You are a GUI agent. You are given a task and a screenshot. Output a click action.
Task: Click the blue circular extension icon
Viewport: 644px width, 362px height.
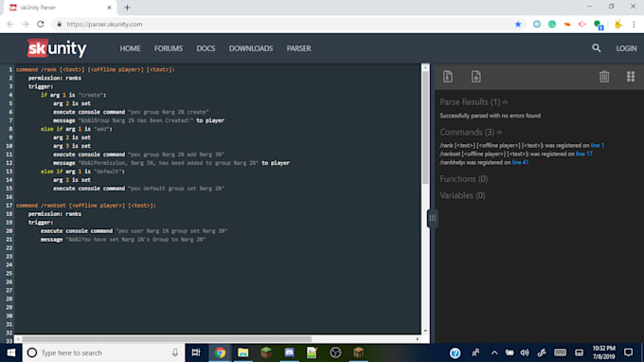tap(537, 25)
